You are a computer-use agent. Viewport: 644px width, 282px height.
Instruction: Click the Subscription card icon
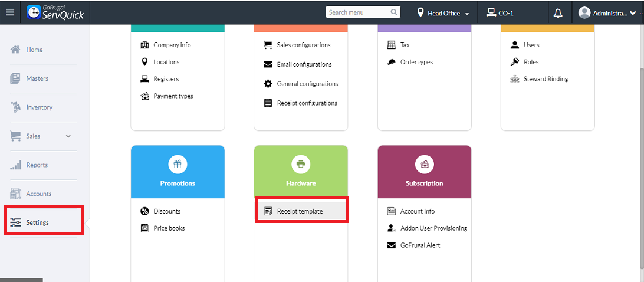click(424, 164)
